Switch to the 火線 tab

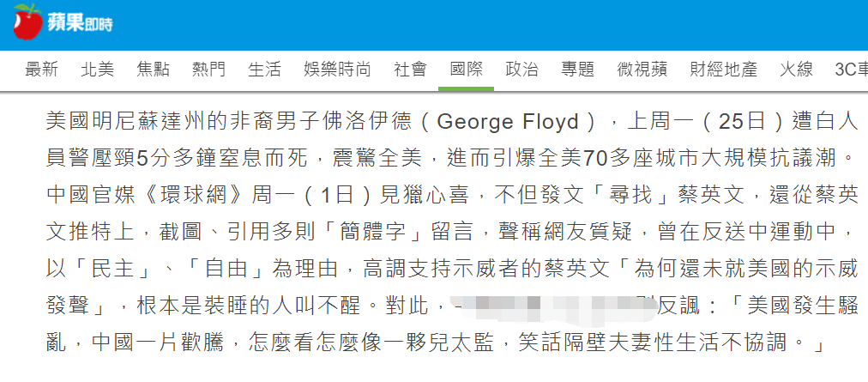pyautogui.click(x=797, y=70)
